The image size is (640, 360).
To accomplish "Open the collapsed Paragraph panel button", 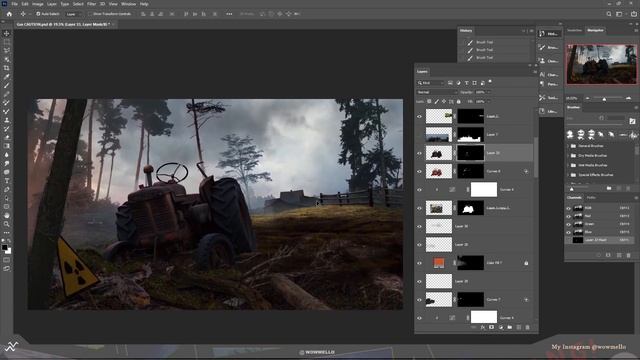I will 549,84.
